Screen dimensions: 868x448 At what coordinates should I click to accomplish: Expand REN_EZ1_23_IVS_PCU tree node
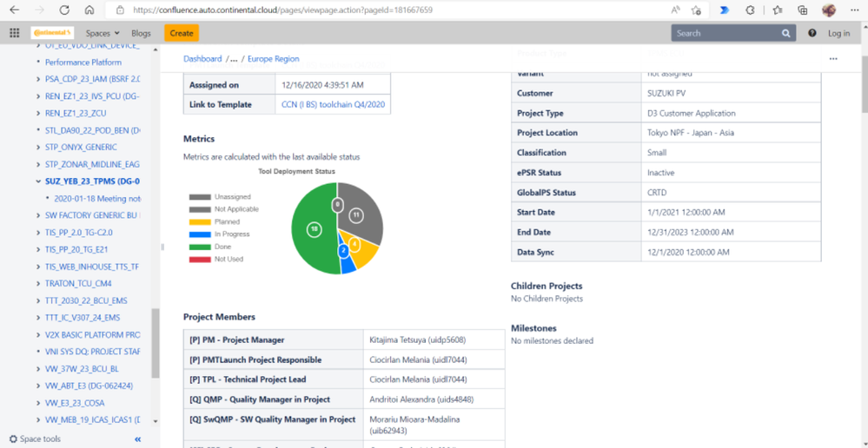[37, 96]
